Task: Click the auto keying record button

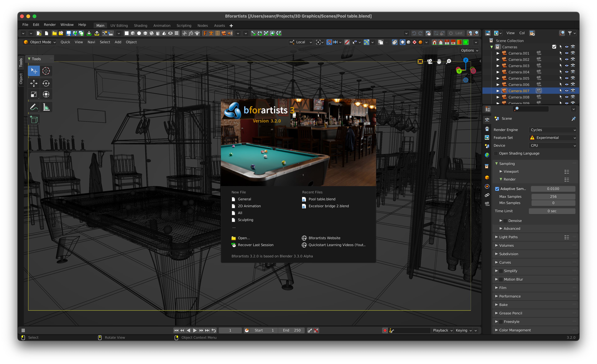Action: [x=385, y=330]
